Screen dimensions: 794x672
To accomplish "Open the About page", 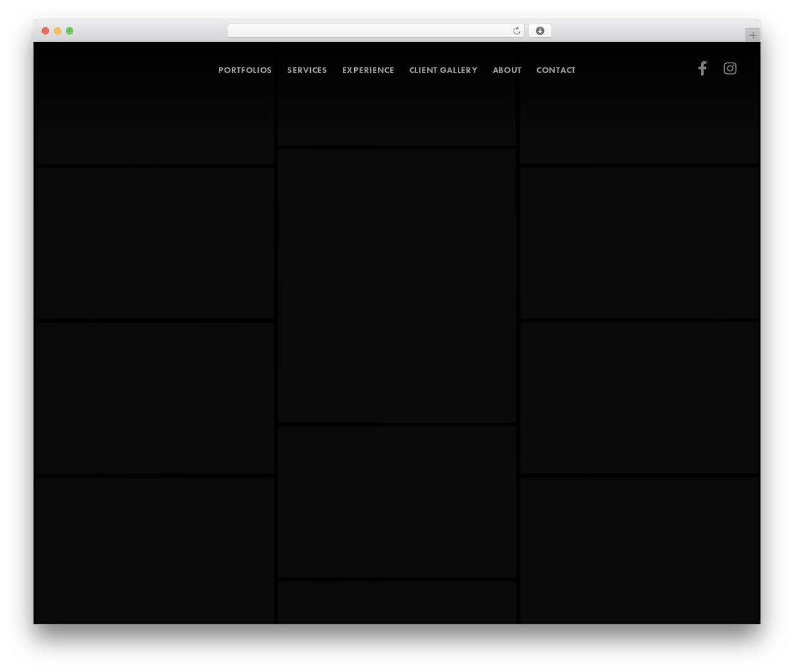I will (507, 70).
